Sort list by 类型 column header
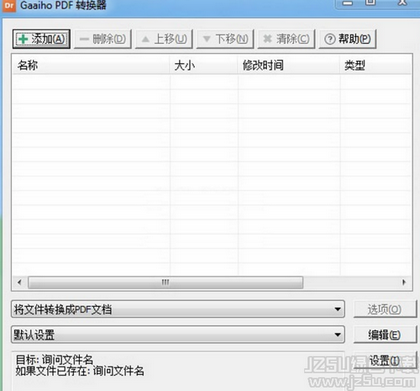The width and height of the screenshot is (420, 391). [376, 65]
